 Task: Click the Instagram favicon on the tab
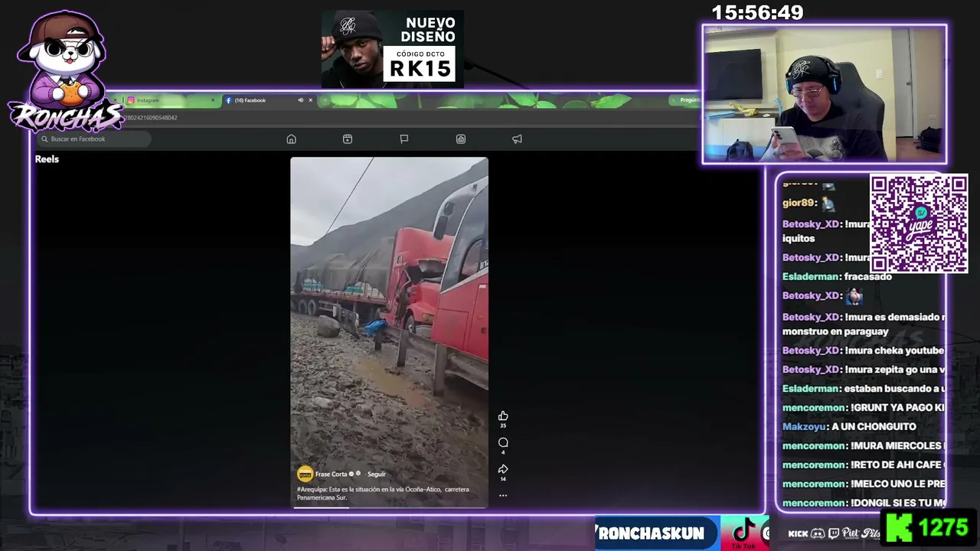131,100
